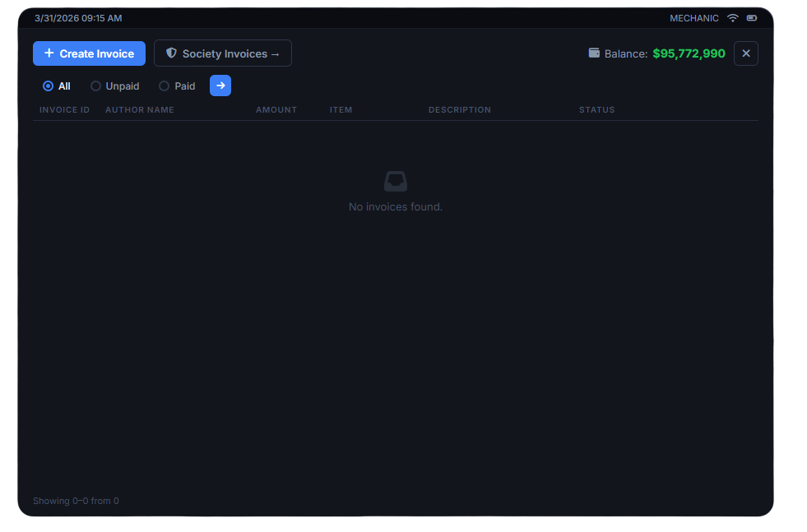807x532 pixels.
Task: Click the MECHANIC job label
Action: pos(694,18)
